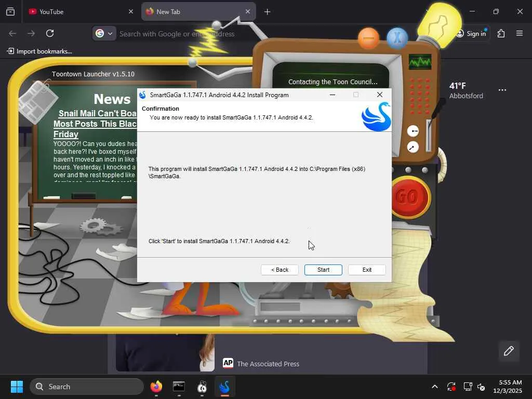Open the clock showing 5:55 AM
The image size is (532, 399).
click(508, 387)
